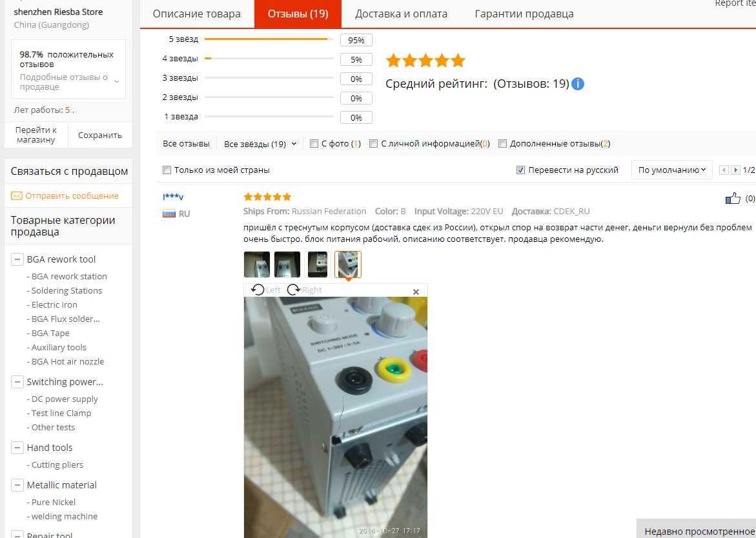Click 'Перейти к магазину' button

(x=36, y=135)
